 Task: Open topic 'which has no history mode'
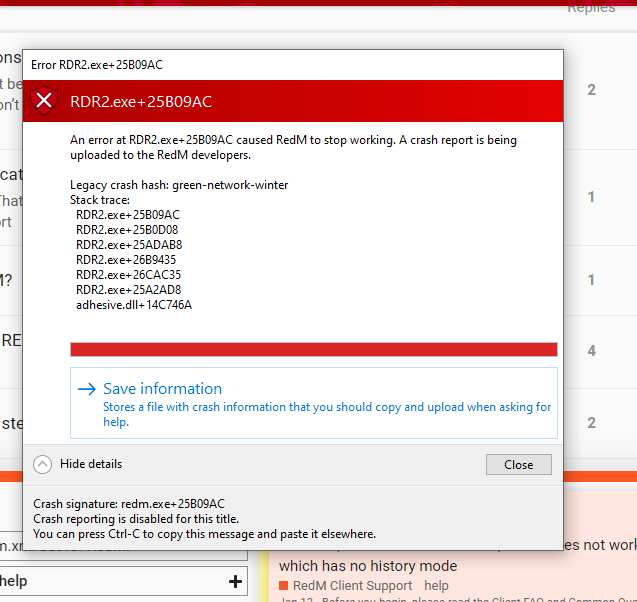click(368, 566)
